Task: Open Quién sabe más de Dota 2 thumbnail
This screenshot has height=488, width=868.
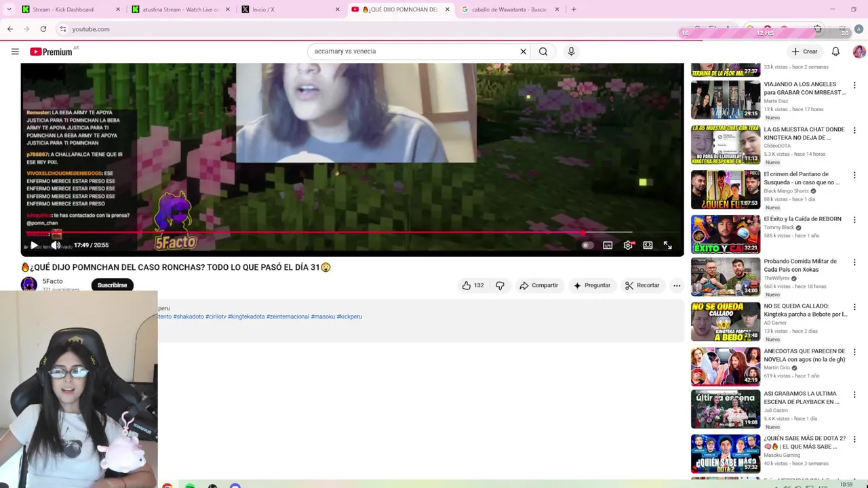Action: (726, 453)
